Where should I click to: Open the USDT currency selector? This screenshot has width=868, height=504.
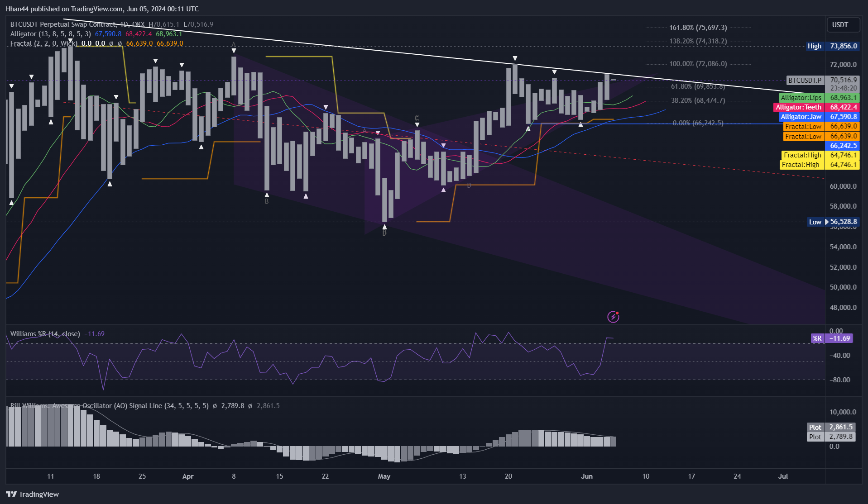843,25
